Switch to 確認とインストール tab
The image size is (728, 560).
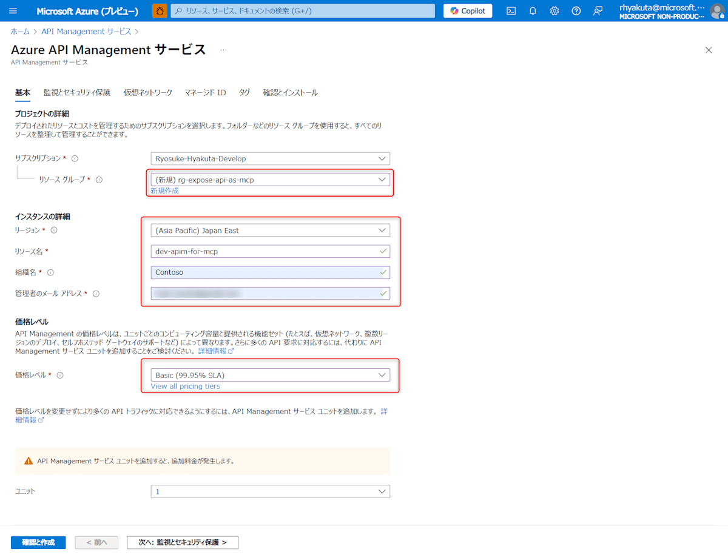[290, 93]
